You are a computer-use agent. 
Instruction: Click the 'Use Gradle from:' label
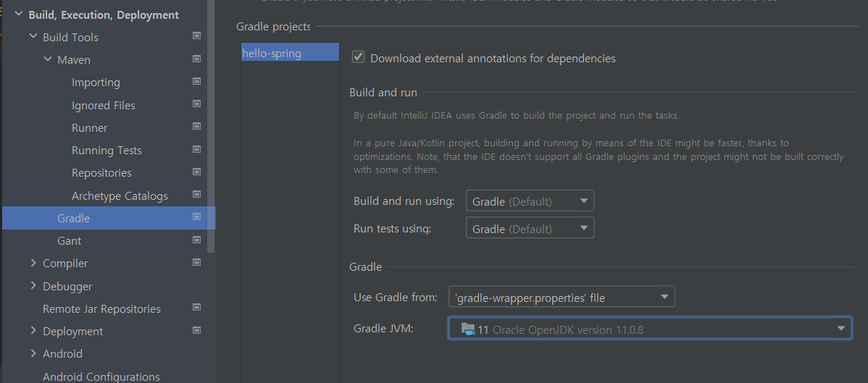pos(396,298)
